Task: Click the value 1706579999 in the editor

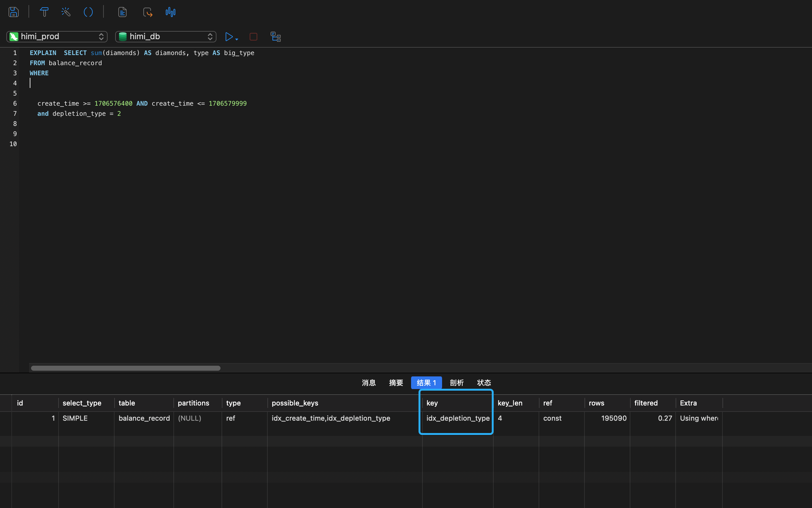Action: pyautogui.click(x=228, y=103)
